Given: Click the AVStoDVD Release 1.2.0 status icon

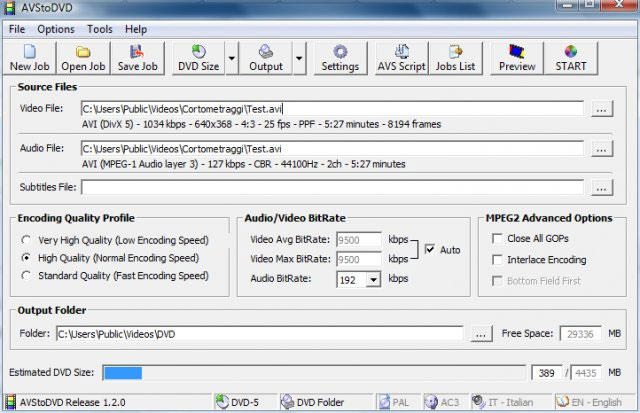Looking at the screenshot, I should [x=11, y=402].
